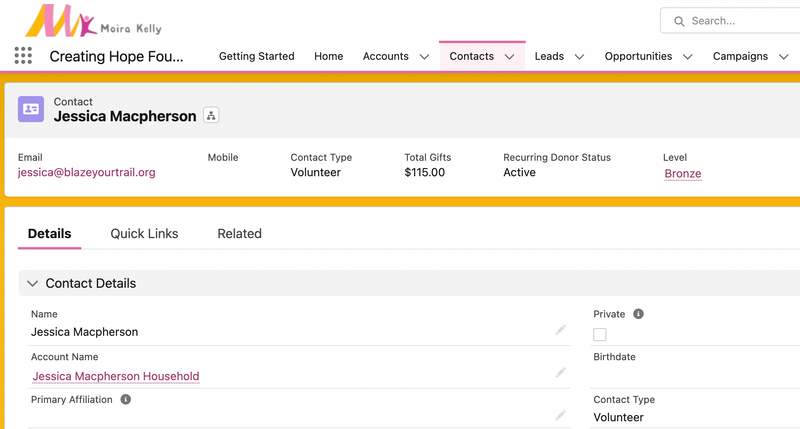Switch to the Quick Links tab
The width and height of the screenshot is (800, 429).
tap(144, 234)
